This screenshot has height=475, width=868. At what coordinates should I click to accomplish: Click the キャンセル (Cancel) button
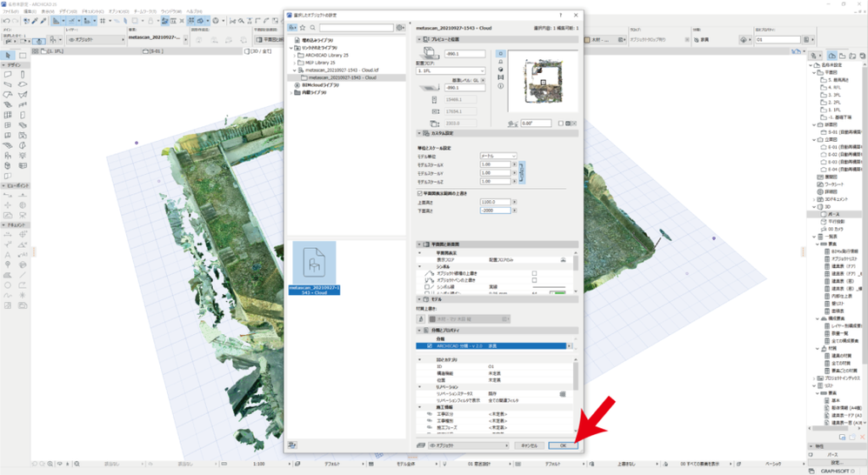(x=529, y=445)
